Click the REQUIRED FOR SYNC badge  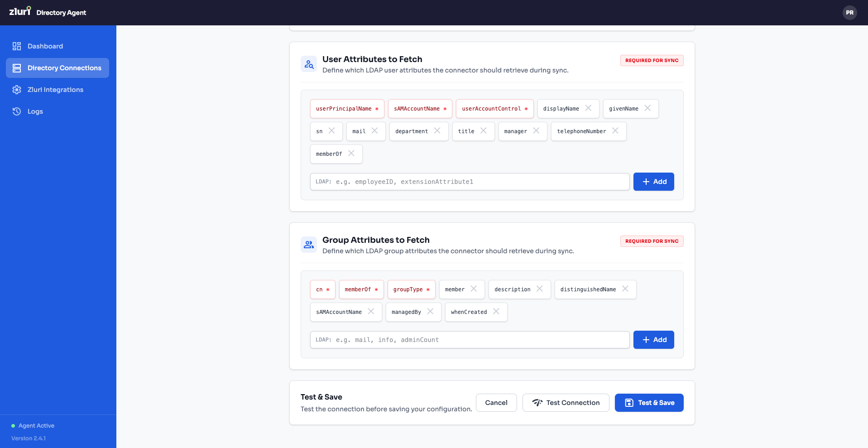(652, 60)
